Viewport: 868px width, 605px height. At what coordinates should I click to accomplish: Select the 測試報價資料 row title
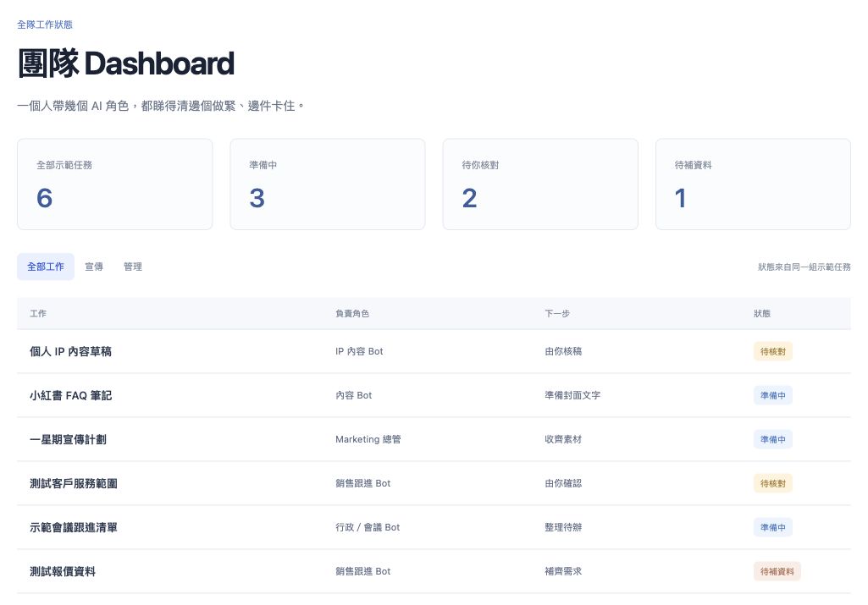click(63, 571)
